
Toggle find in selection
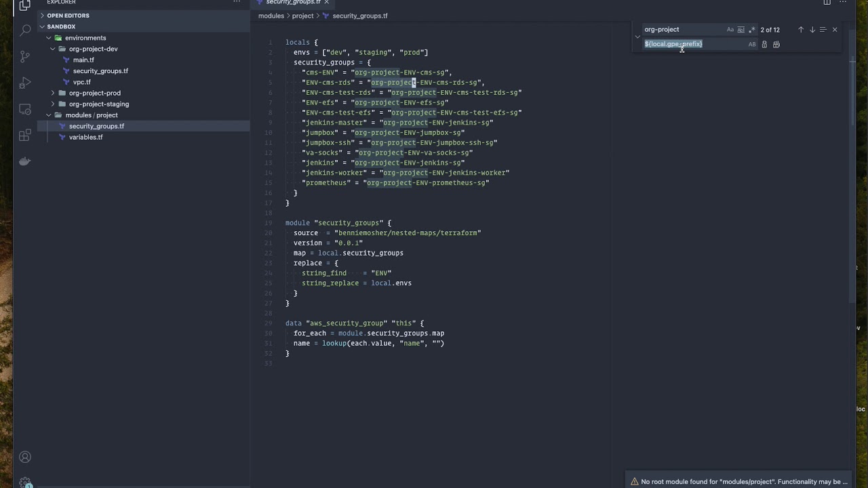coord(823,30)
